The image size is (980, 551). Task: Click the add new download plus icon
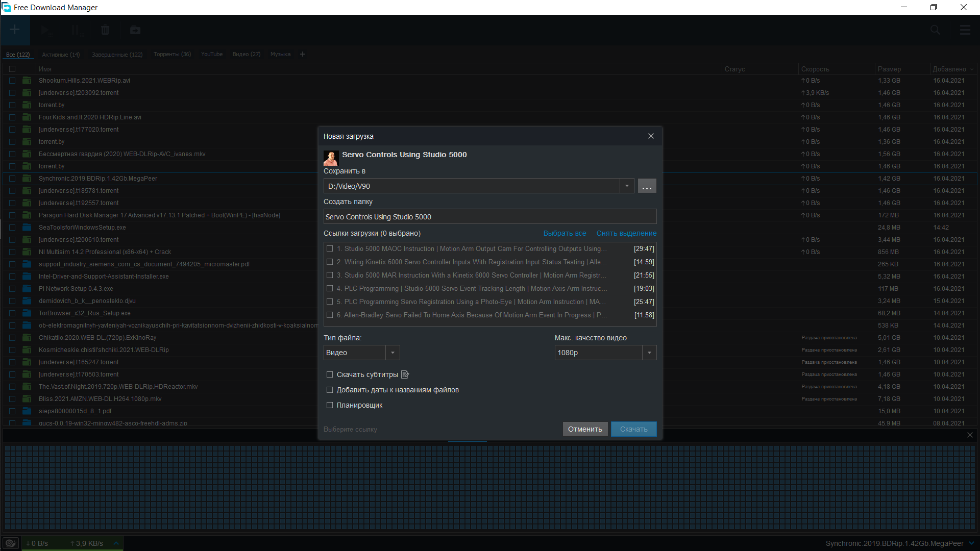pyautogui.click(x=15, y=30)
